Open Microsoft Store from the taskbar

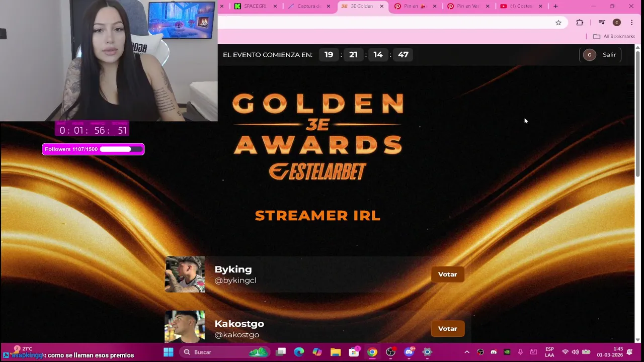354,352
